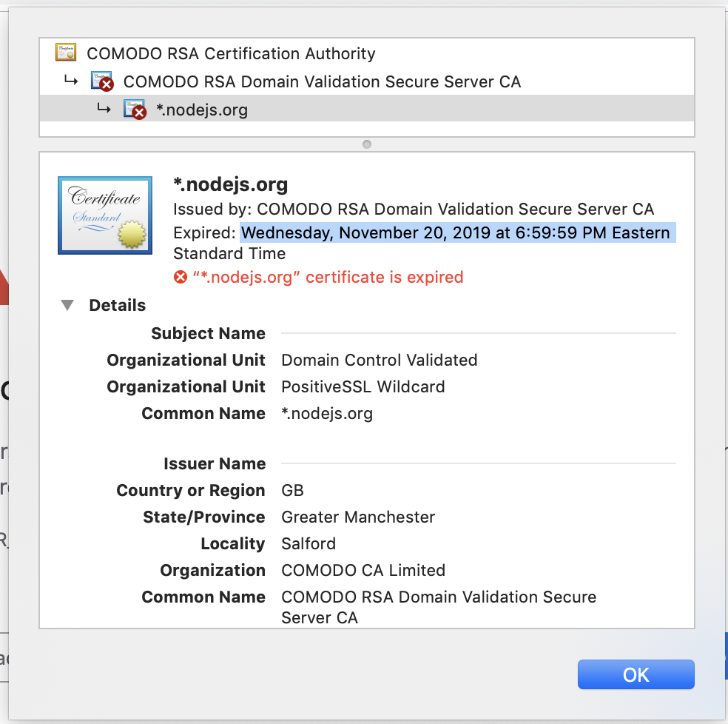Click the OK button
728x724 pixels.
(636, 674)
